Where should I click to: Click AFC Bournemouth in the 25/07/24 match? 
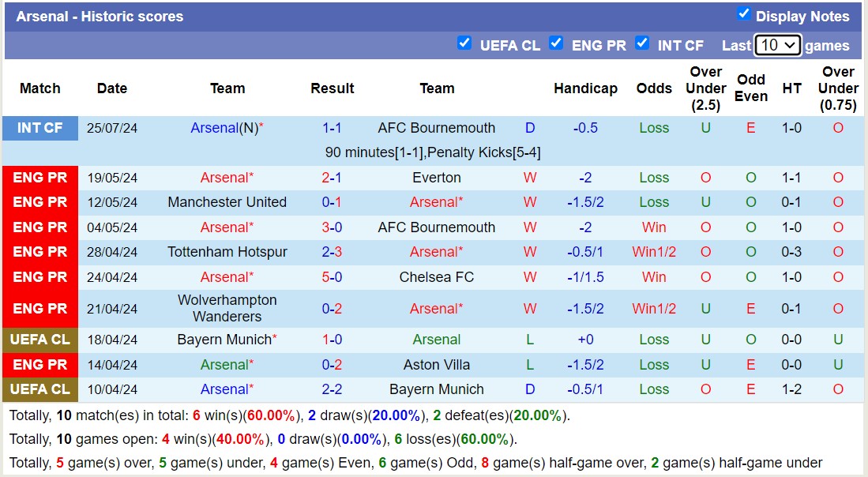click(438, 127)
